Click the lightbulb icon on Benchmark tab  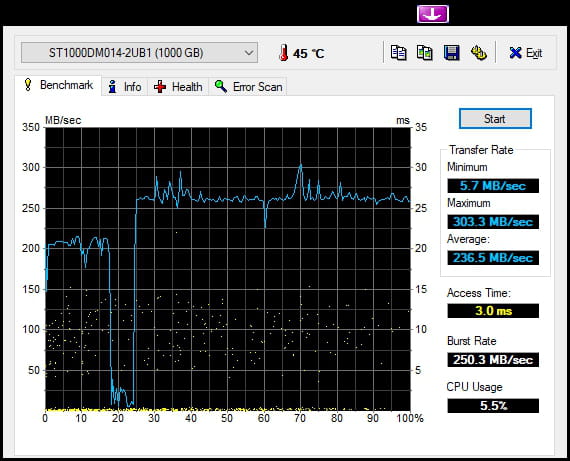click(28, 84)
